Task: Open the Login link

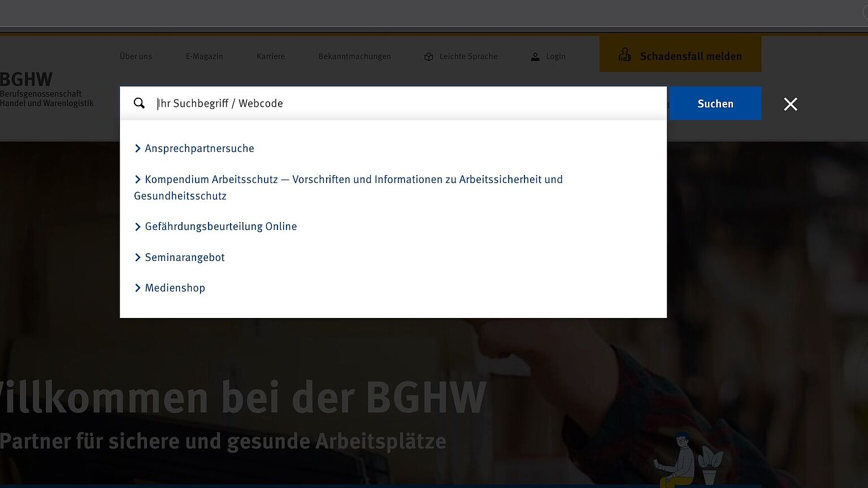Action: pos(555,56)
